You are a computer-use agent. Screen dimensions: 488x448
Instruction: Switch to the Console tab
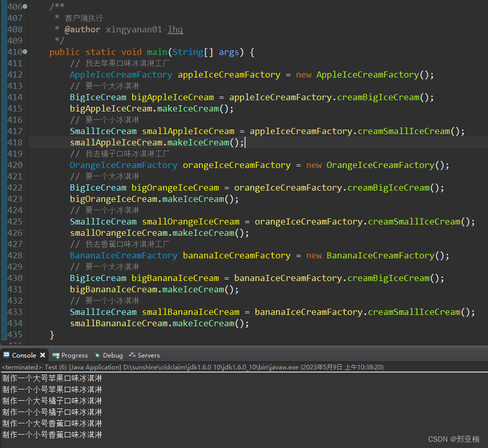pyautogui.click(x=24, y=355)
